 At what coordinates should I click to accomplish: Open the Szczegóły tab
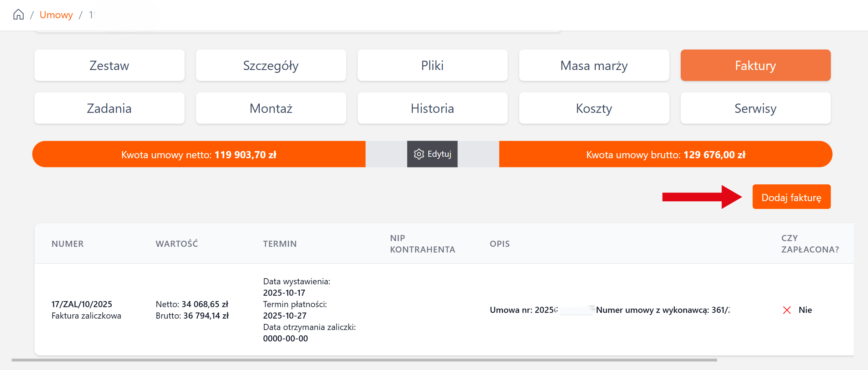point(271,65)
